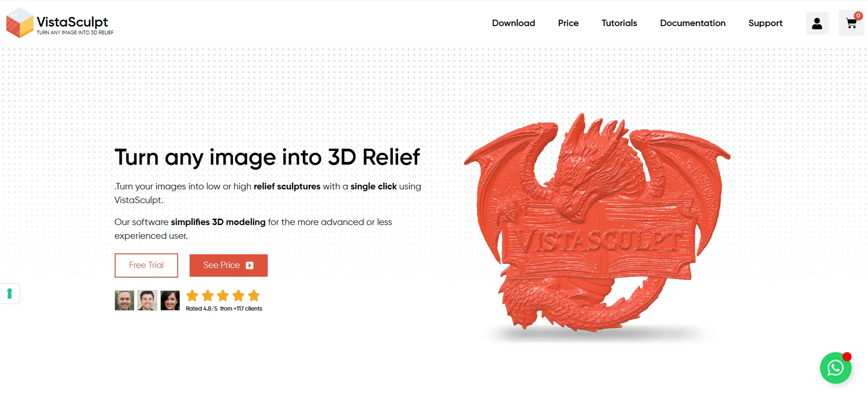The image size is (868, 397).
Task: Click the Free Trial button
Action: (146, 265)
